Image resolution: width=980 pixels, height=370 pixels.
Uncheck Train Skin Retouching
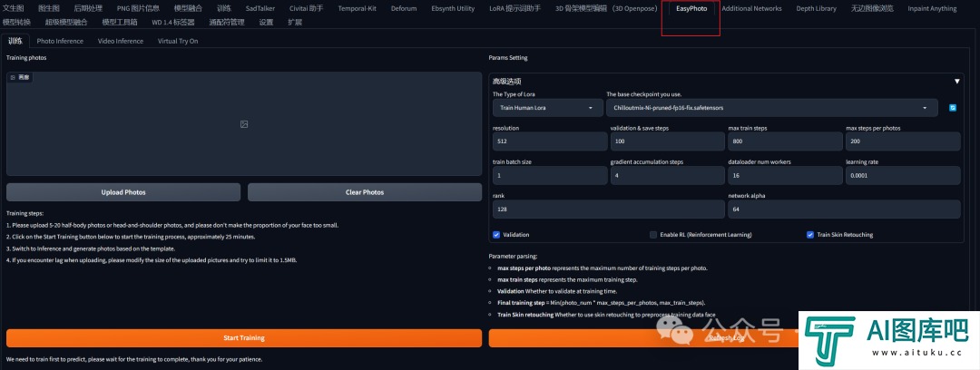pyautogui.click(x=810, y=234)
